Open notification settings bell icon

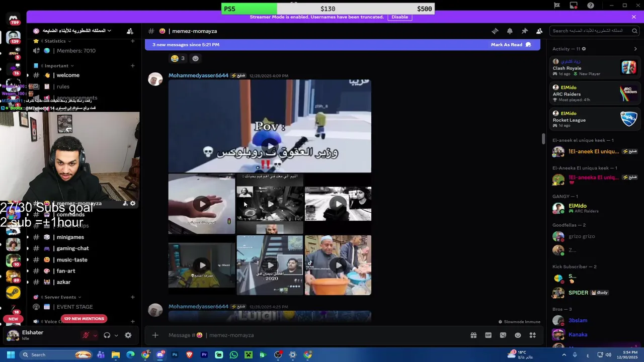[x=510, y=31]
